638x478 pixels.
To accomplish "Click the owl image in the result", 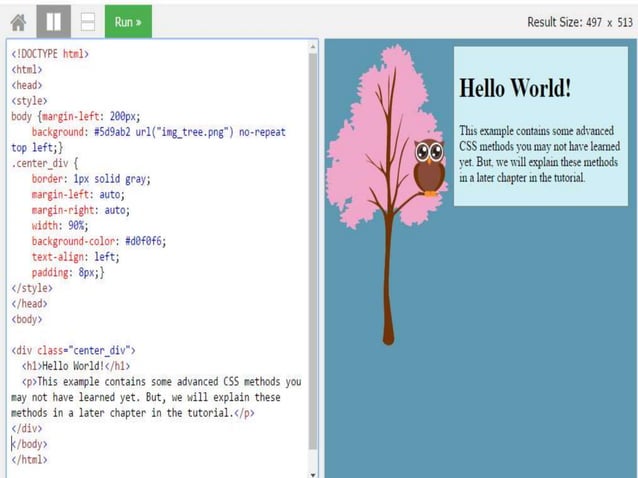I will pos(429,166).
